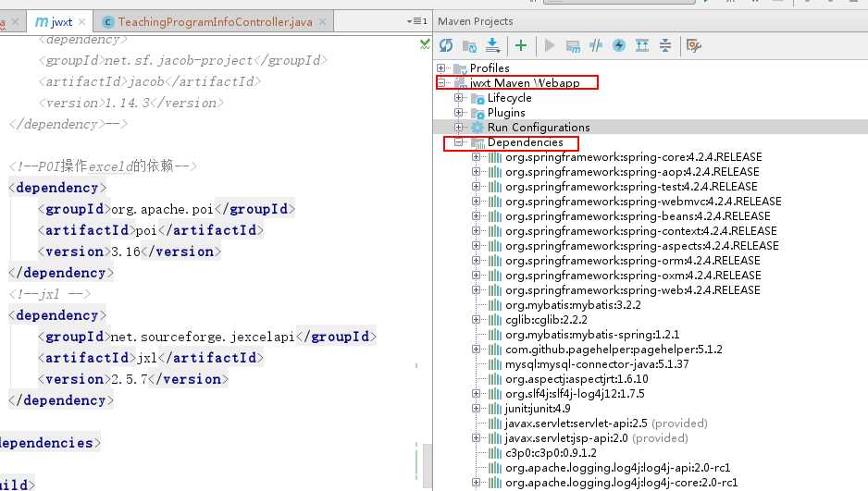
Task: Show dependencies diagram icon
Action: [x=642, y=45]
